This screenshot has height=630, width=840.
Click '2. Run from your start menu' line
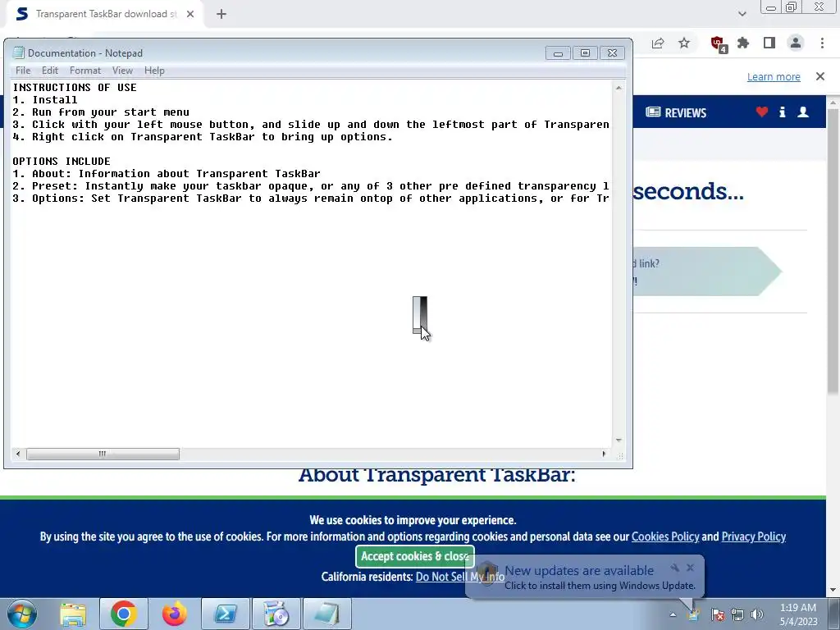[101, 112]
